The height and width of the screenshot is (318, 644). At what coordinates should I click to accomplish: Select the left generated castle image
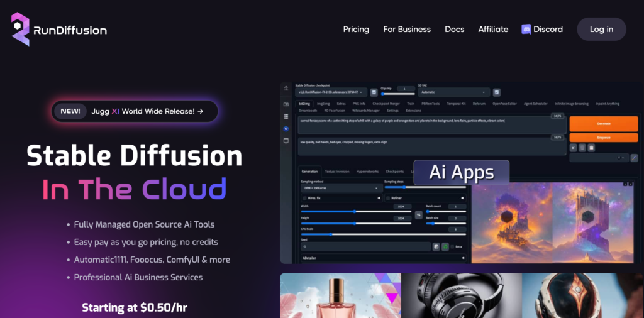tap(512, 222)
